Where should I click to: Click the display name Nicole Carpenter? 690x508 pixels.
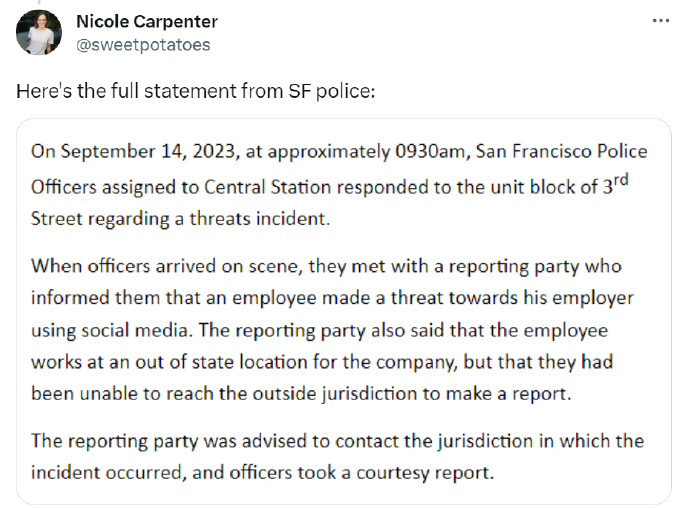[147, 21]
